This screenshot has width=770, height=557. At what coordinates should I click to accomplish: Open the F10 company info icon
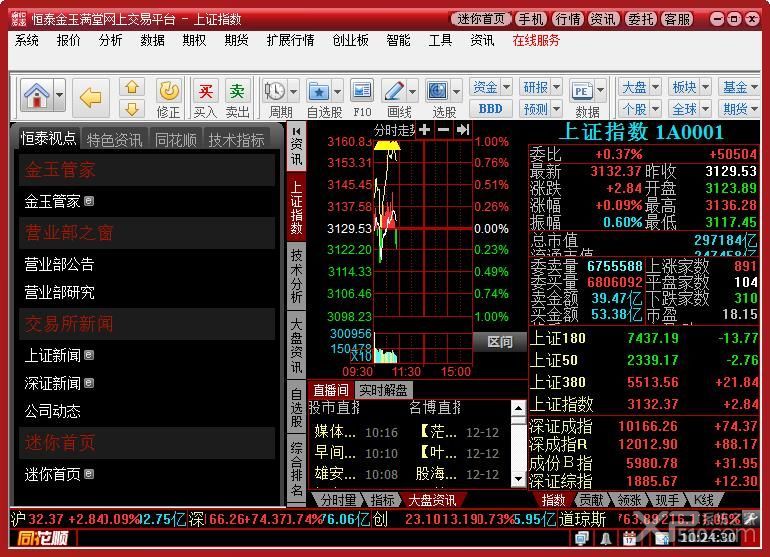coord(362,91)
